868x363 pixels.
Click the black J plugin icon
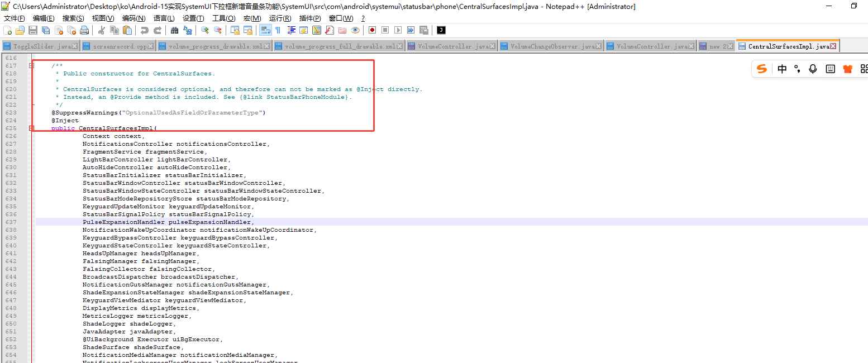(x=441, y=30)
